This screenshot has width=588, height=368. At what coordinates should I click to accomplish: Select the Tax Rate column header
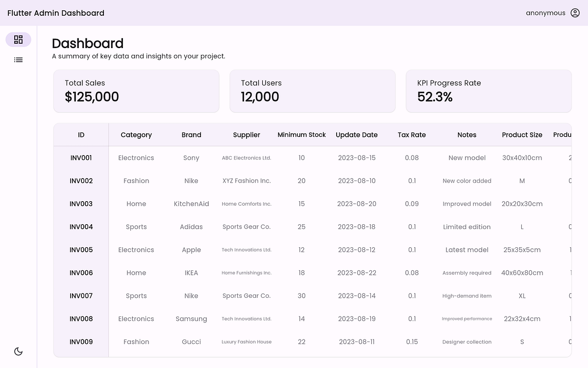coord(412,134)
